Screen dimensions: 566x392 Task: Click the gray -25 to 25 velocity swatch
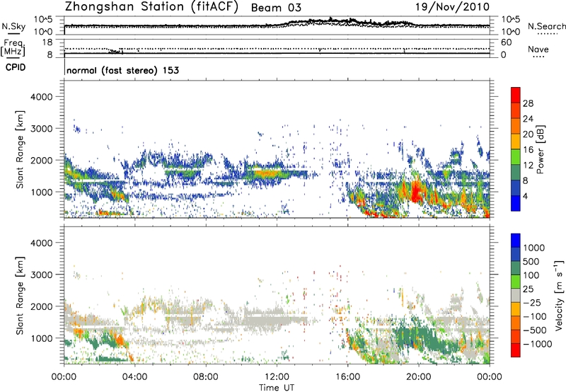516,295
